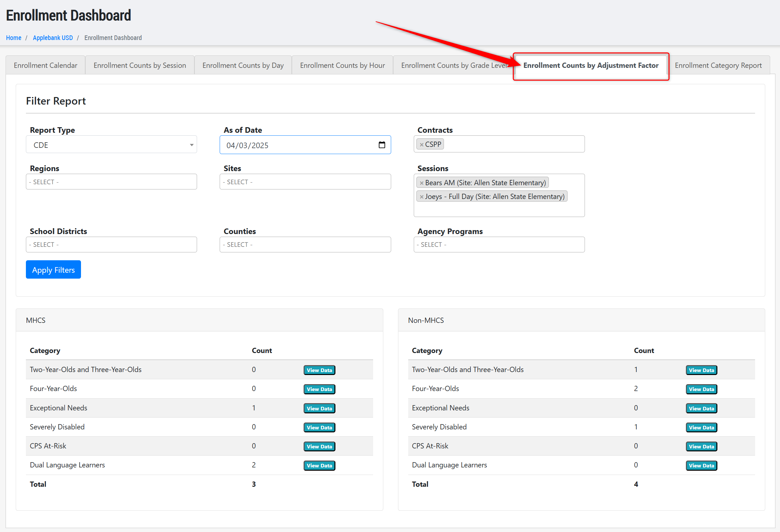Open the Agency Programs select box
The height and width of the screenshot is (532, 780).
[499, 245]
